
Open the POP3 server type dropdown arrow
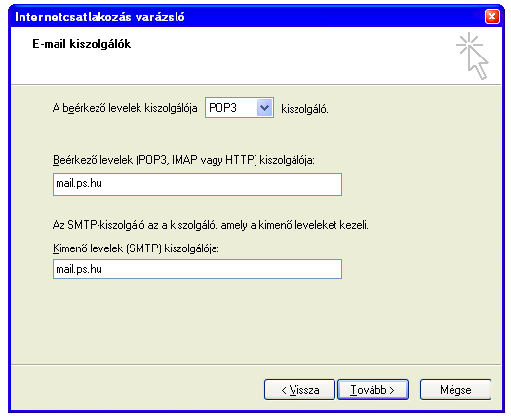pos(264,108)
